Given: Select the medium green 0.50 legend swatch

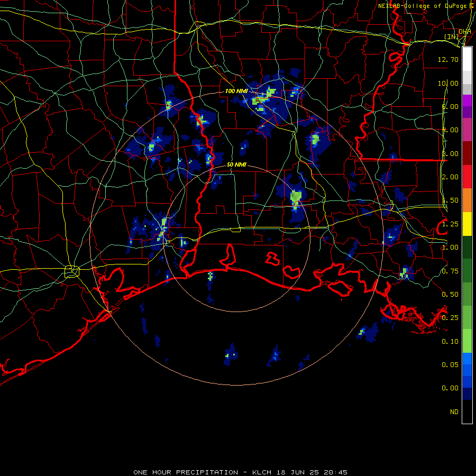Looking at the screenshot, I should [467, 294].
